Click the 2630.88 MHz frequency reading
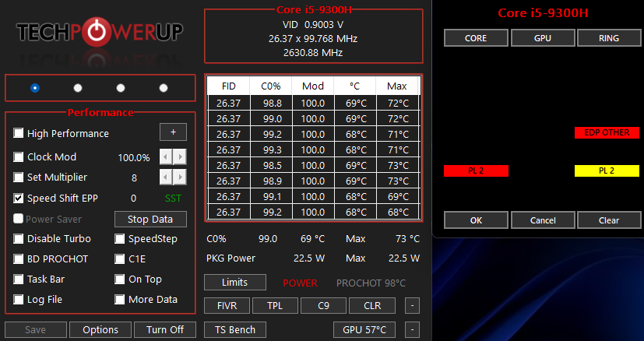 coord(313,53)
